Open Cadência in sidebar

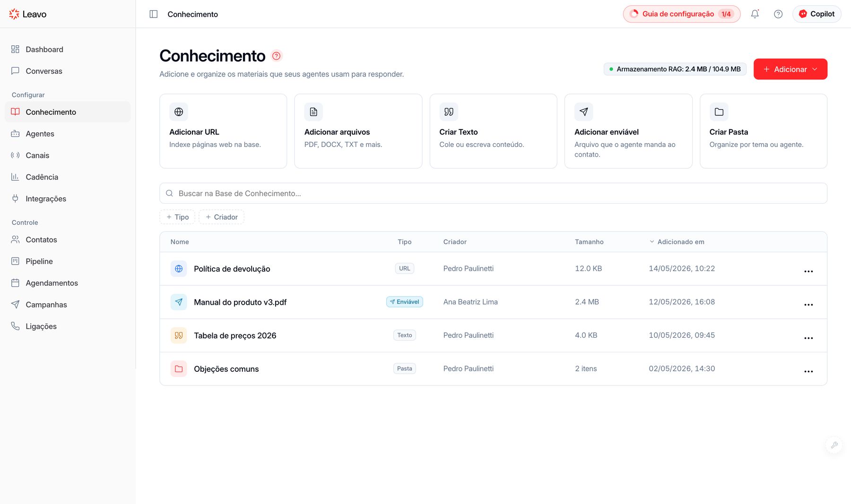(x=68, y=177)
